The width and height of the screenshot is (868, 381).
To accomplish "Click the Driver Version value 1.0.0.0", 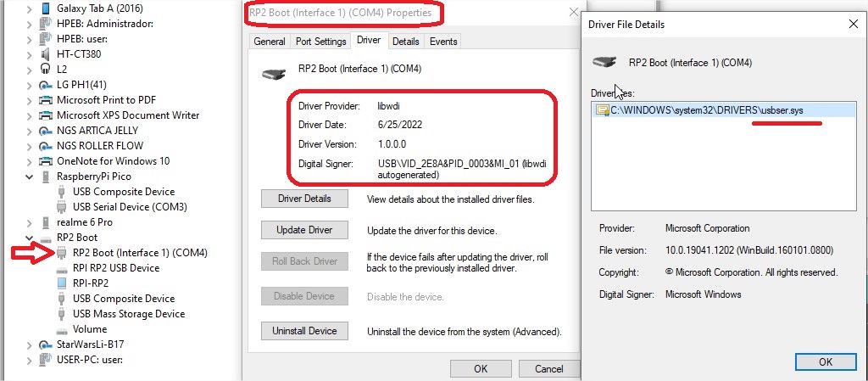I will (x=392, y=144).
